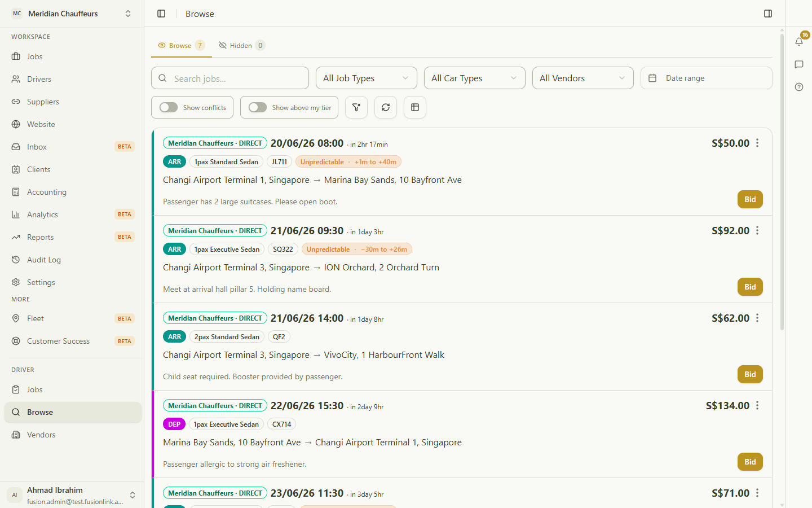Click the Clients icon in sidebar
Viewport: 812px width, 508px height.
click(16, 169)
